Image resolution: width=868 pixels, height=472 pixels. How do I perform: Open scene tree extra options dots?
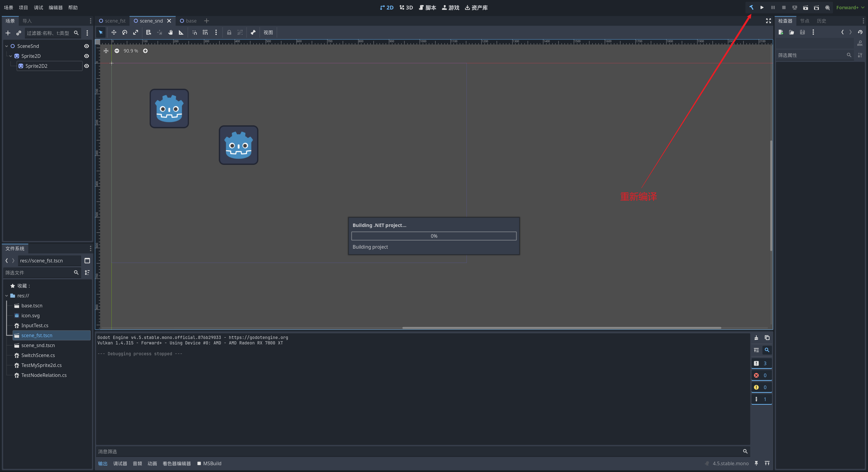pos(87,33)
